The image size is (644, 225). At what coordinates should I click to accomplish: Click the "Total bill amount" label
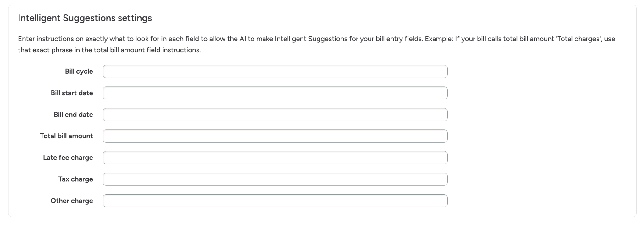tap(66, 136)
